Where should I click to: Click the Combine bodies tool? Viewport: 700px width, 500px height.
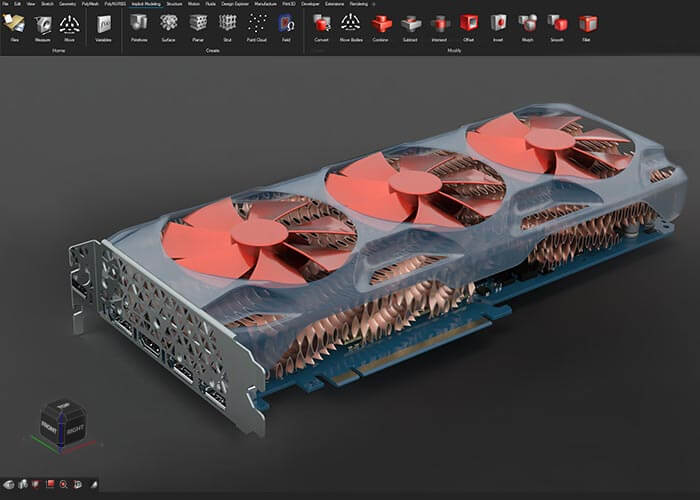click(381, 23)
